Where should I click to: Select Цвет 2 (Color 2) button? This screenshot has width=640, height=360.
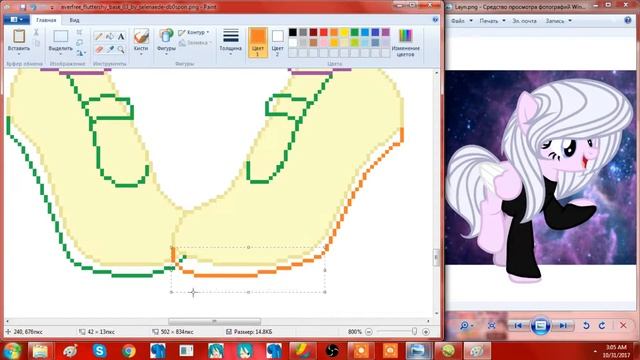pyautogui.click(x=278, y=42)
